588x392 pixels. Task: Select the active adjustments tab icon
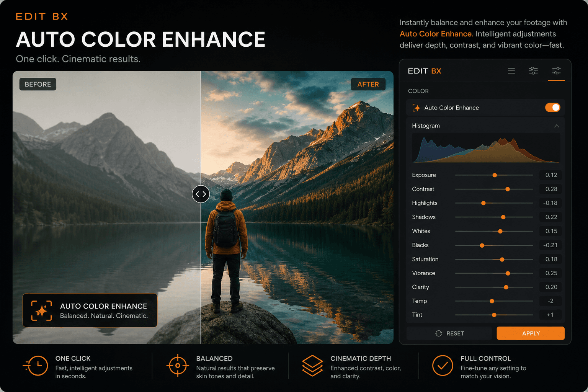point(556,71)
